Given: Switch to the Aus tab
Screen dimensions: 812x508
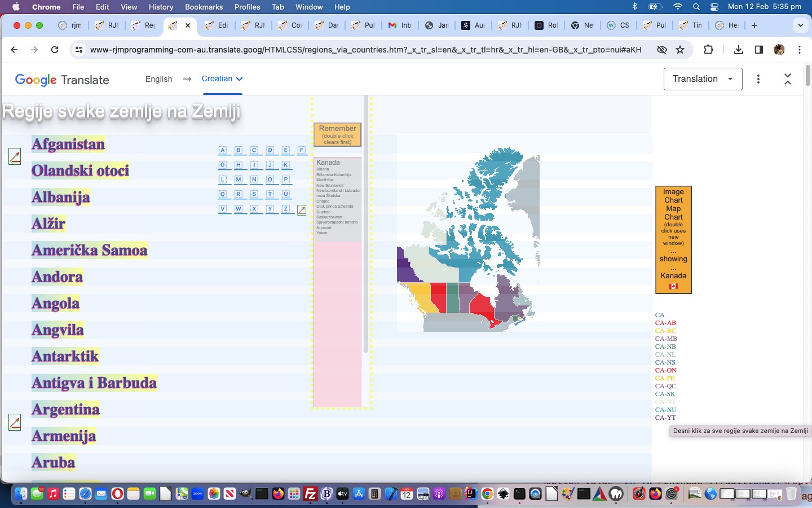Looking at the screenshot, I should coord(473,25).
